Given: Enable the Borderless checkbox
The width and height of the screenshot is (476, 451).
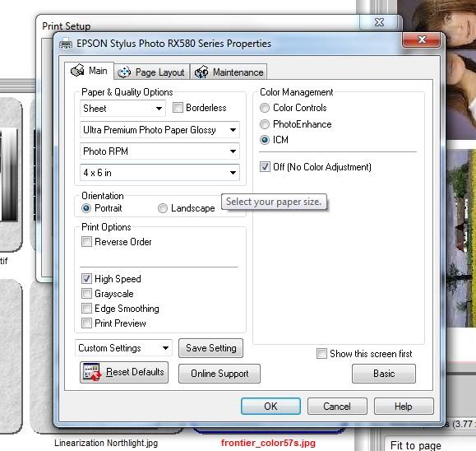Looking at the screenshot, I should pyautogui.click(x=178, y=108).
